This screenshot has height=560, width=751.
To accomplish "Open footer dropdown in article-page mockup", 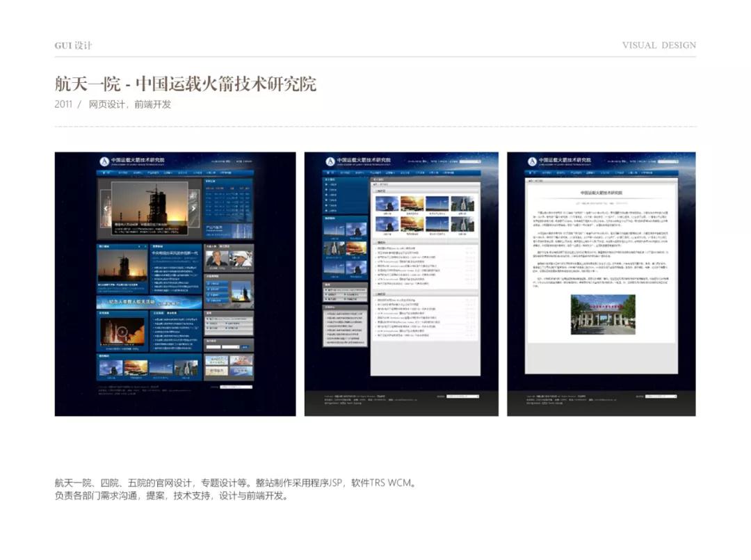I will (661, 396).
